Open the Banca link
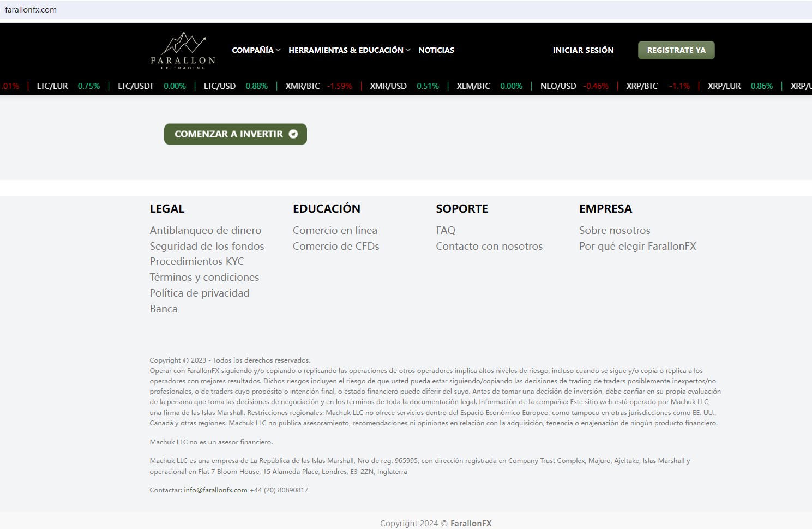 coord(164,309)
